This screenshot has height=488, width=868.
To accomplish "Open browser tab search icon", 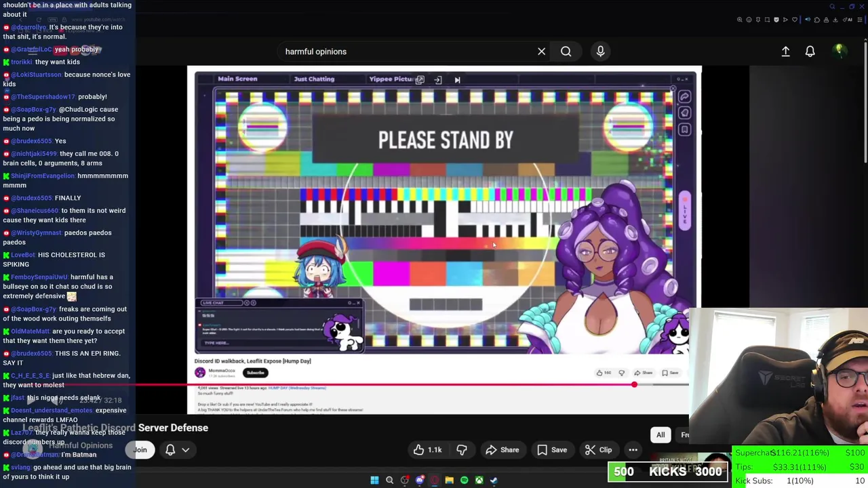I will [832, 7].
